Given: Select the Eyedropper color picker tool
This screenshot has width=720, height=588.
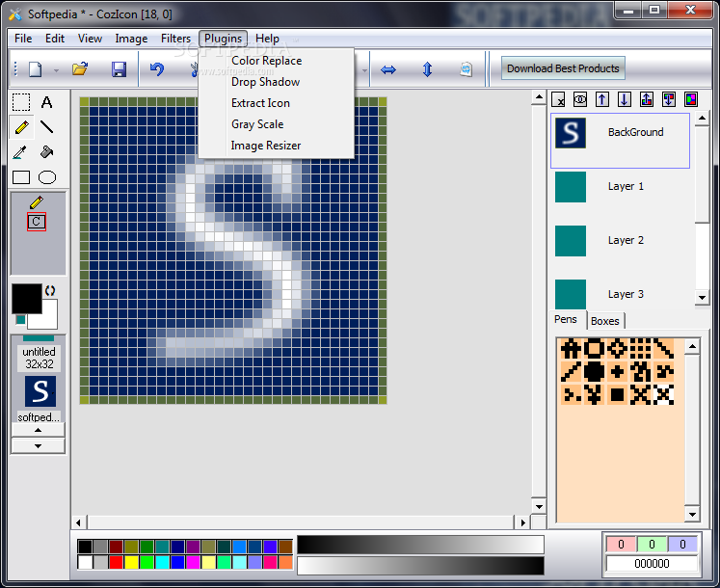Looking at the screenshot, I should (x=20, y=152).
